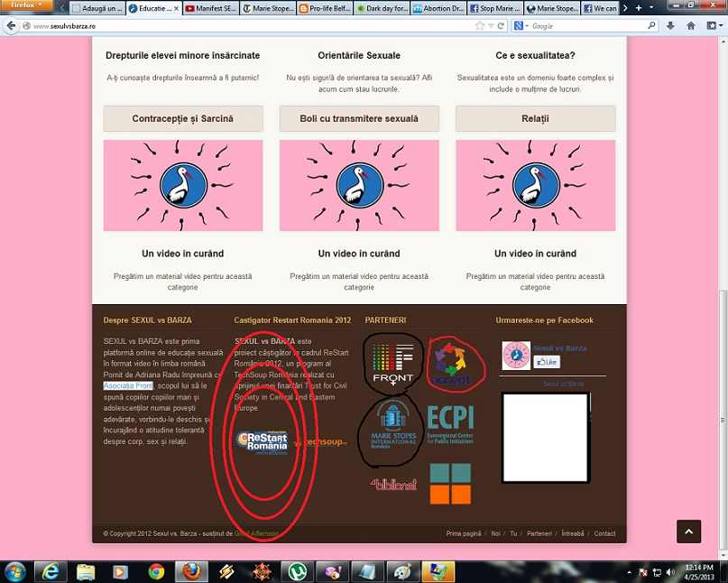Click the FRONT partner logo

pos(392,363)
